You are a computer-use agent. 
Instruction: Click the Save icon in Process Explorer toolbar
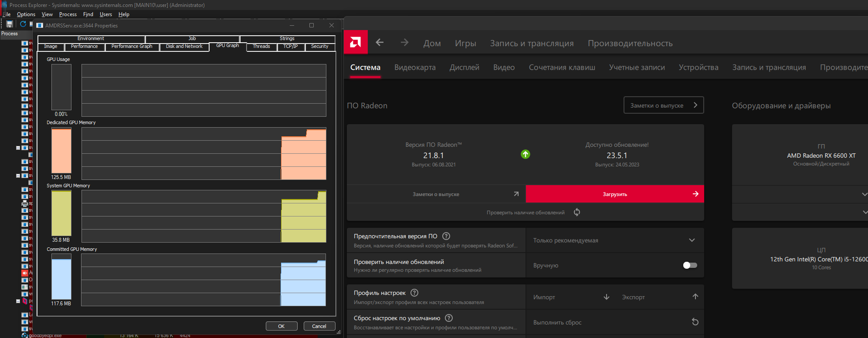click(9, 24)
